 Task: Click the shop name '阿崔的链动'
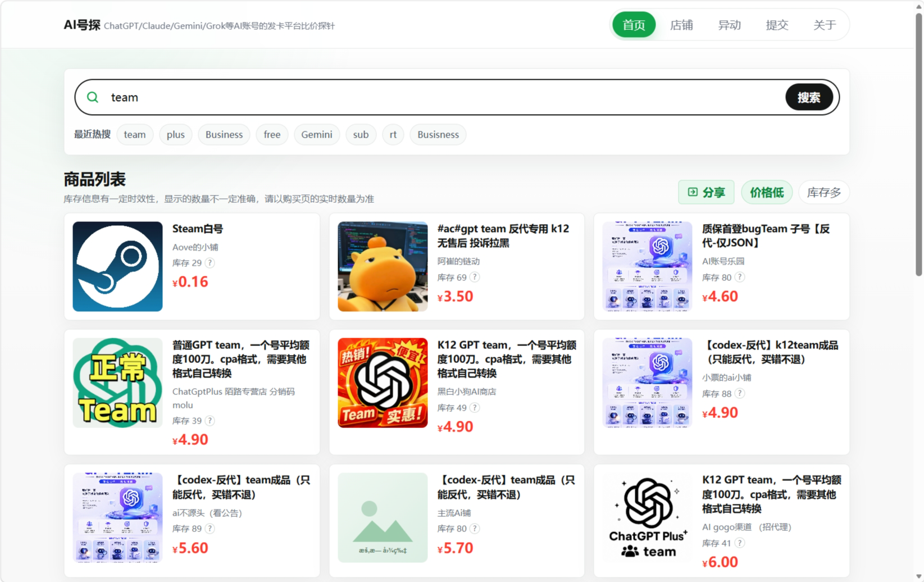[458, 261]
